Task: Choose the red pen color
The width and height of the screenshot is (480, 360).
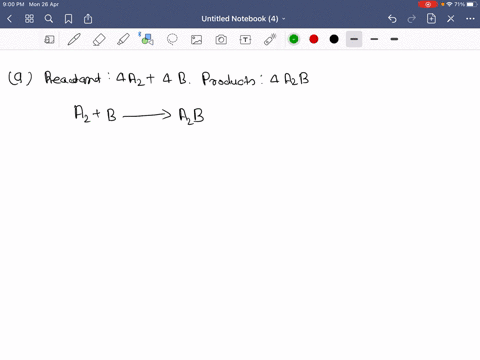Action: click(x=314, y=39)
